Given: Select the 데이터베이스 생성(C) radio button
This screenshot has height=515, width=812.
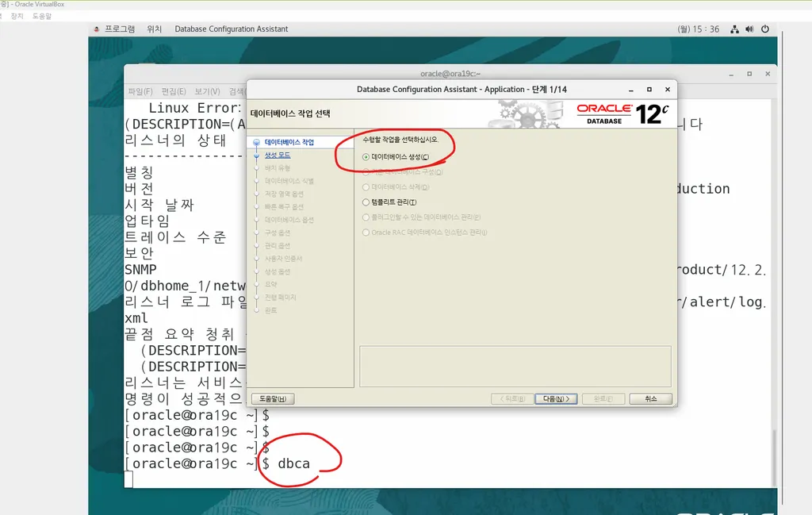Looking at the screenshot, I should tap(366, 157).
